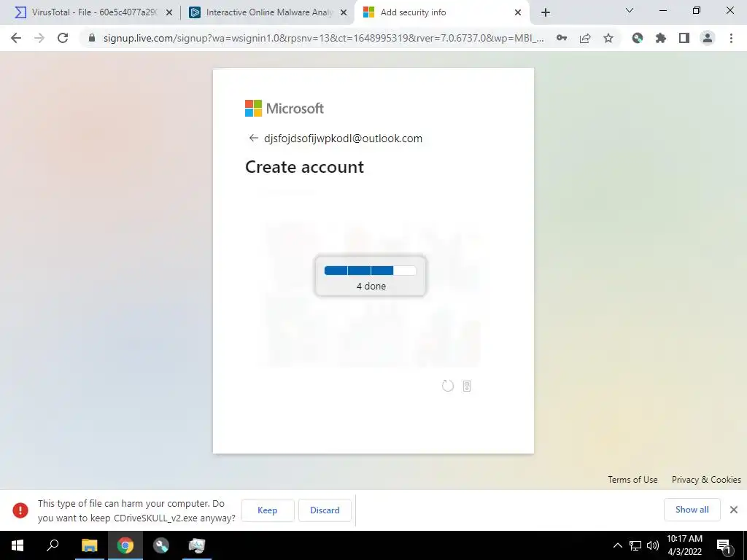The width and height of the screenshot is (747, 560).
Task: Close the Add security info tab
Action: pos(518,13)
